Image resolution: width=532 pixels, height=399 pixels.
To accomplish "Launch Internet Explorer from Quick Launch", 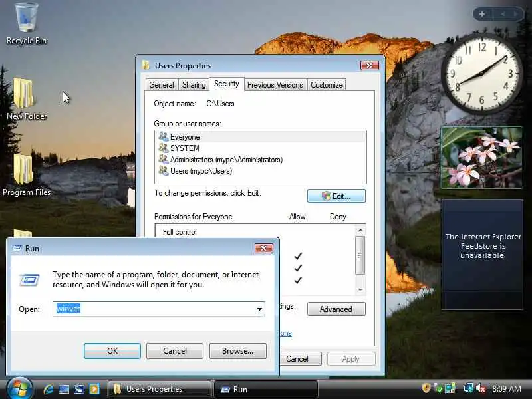I will (x=49, y=389).
